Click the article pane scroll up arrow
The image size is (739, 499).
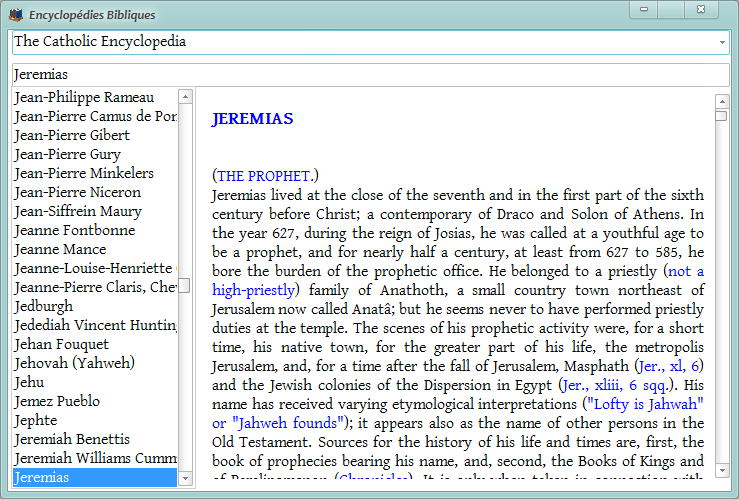(722, 101)
